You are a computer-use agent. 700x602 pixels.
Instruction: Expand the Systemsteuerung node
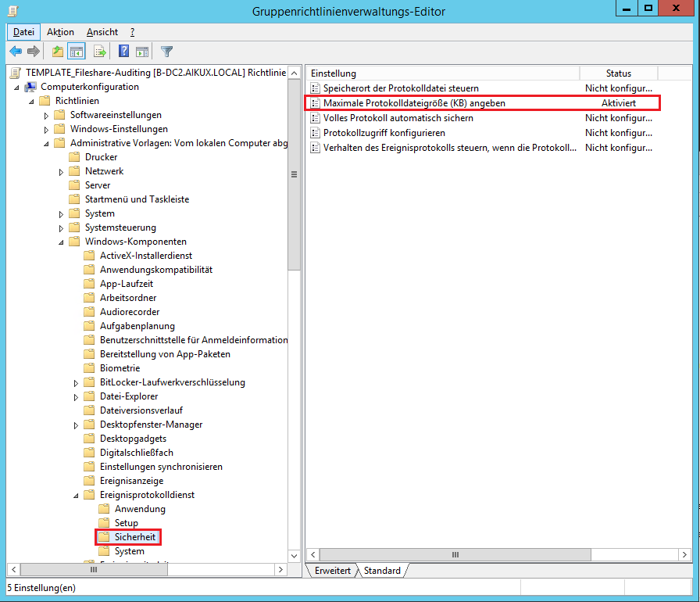61,228
